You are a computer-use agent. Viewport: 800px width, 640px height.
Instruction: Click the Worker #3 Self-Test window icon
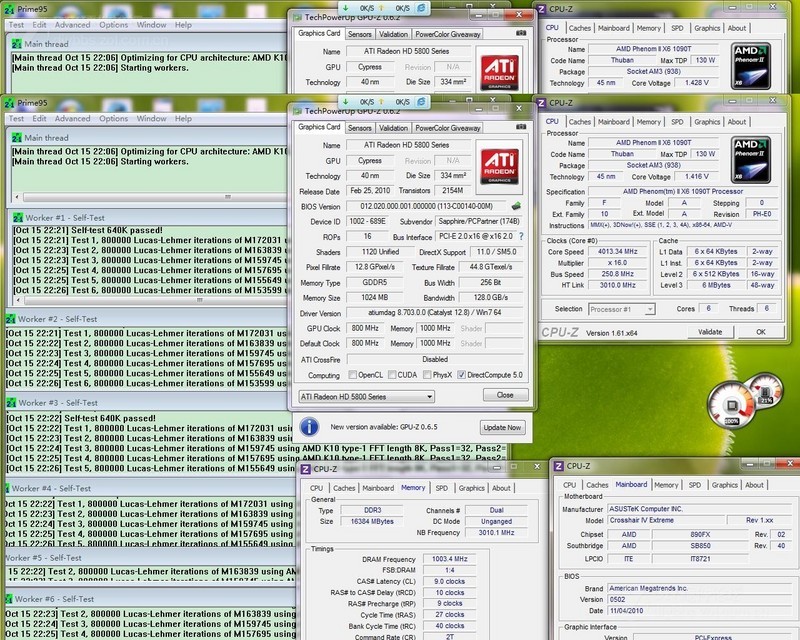tap(11, 403)
